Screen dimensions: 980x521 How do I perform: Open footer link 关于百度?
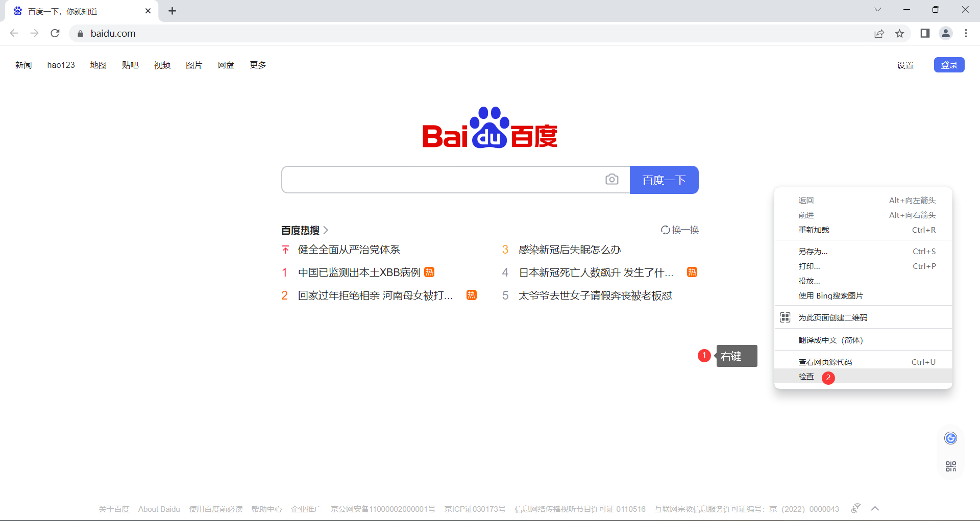(114, 509)
